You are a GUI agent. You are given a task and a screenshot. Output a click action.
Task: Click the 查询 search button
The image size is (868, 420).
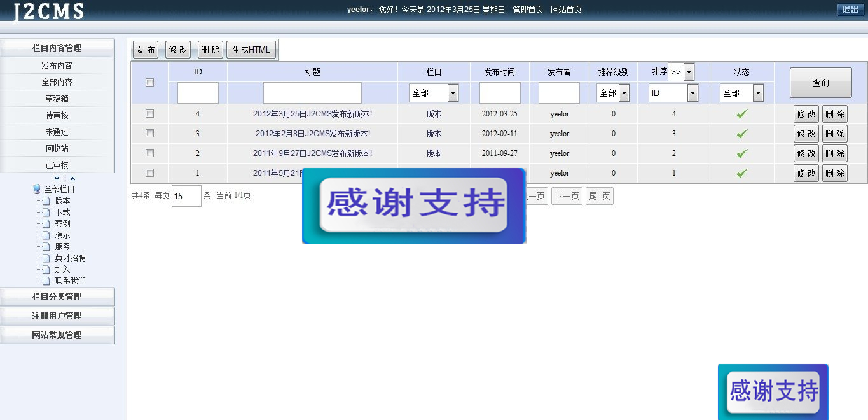click(821, 83)
